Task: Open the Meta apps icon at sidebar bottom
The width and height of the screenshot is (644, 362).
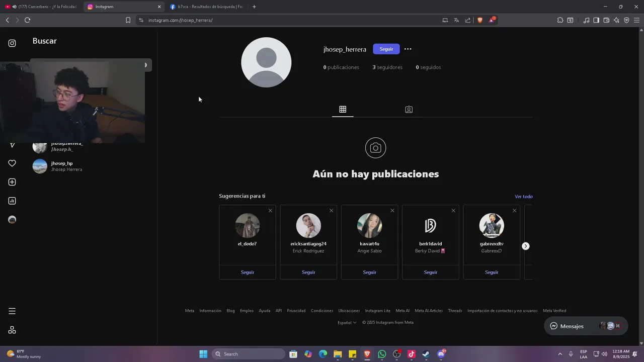Action: point(12,330)
